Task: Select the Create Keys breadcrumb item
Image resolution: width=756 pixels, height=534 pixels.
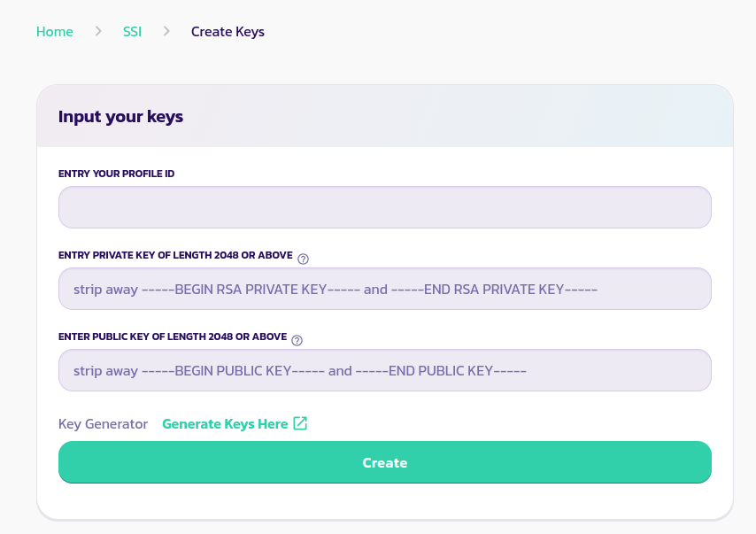Action: pyautogui.click(x=228, y=32)
